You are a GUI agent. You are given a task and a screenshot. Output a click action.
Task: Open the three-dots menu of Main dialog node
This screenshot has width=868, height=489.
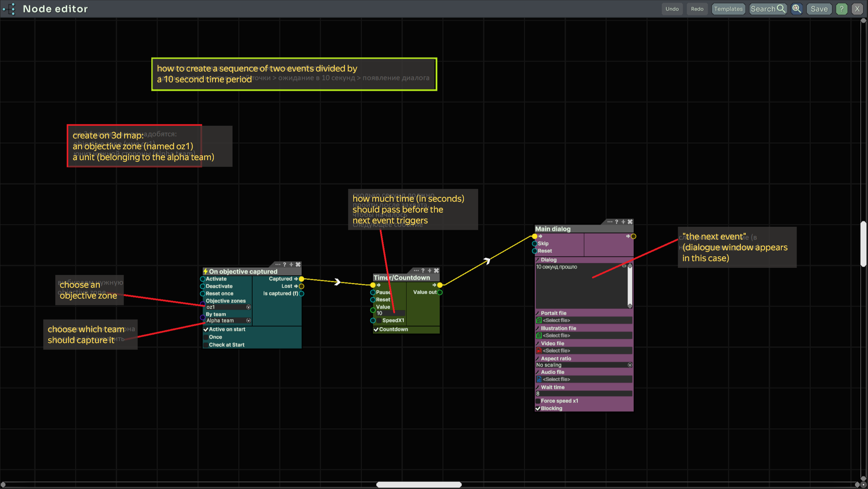point(610,222)
